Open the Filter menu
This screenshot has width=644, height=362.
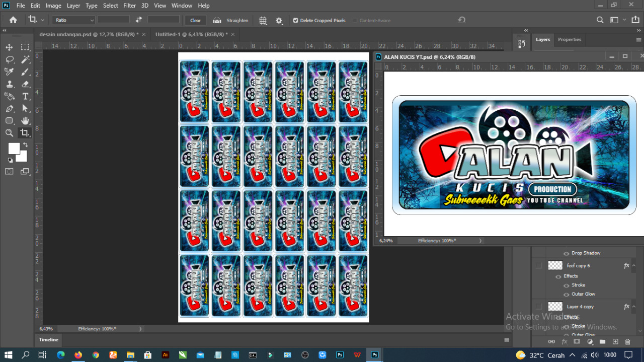[130, 6]
